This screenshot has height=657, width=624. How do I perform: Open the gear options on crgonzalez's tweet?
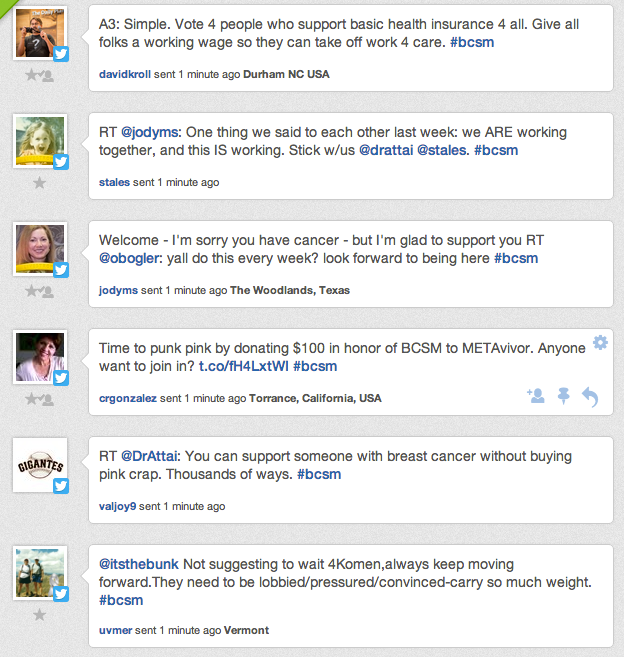pos(600,343)
